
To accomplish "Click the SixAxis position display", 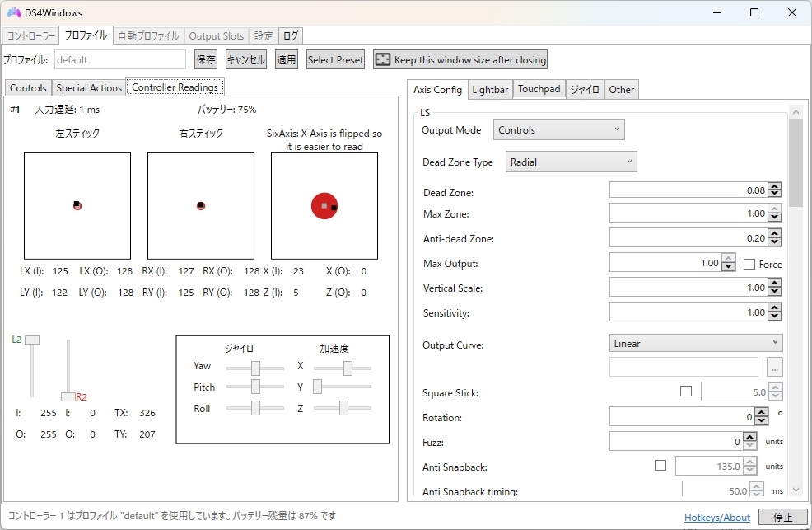I will point(324,206).
